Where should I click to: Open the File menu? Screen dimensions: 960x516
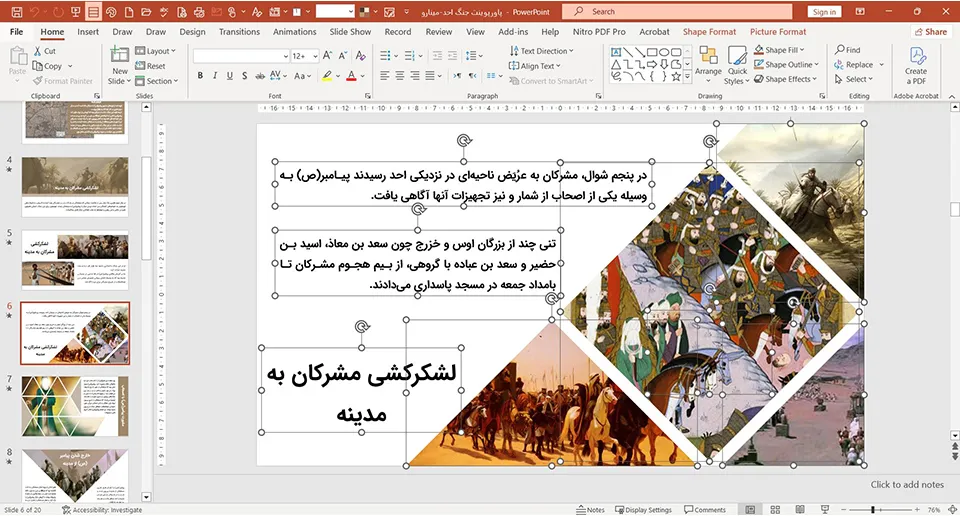[17, 32]
